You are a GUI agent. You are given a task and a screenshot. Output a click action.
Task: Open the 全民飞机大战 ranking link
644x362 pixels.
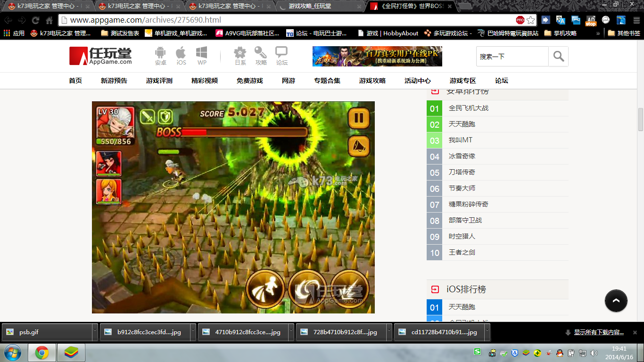click(469, 108)
